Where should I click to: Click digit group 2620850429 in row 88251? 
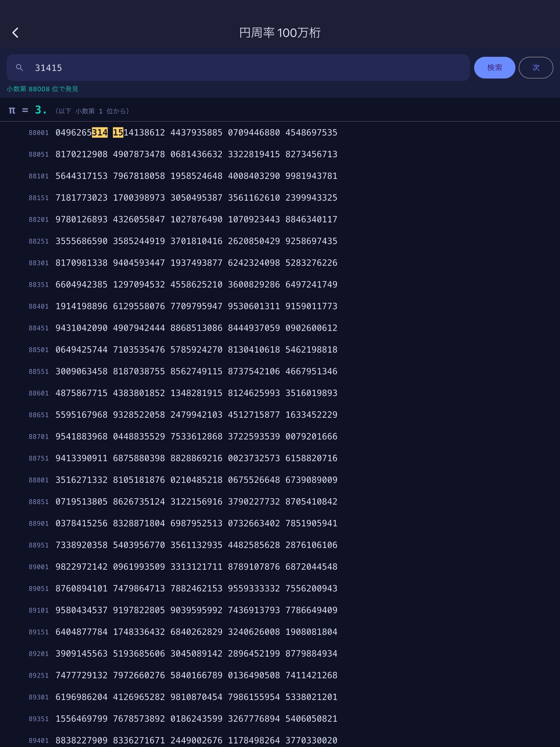click(254, 241)
